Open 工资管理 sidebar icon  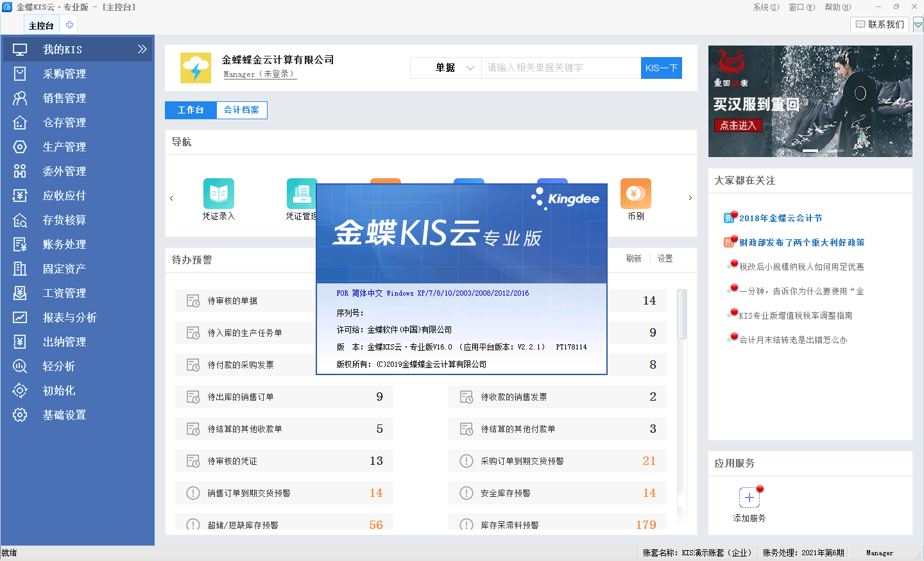point(20,293)
